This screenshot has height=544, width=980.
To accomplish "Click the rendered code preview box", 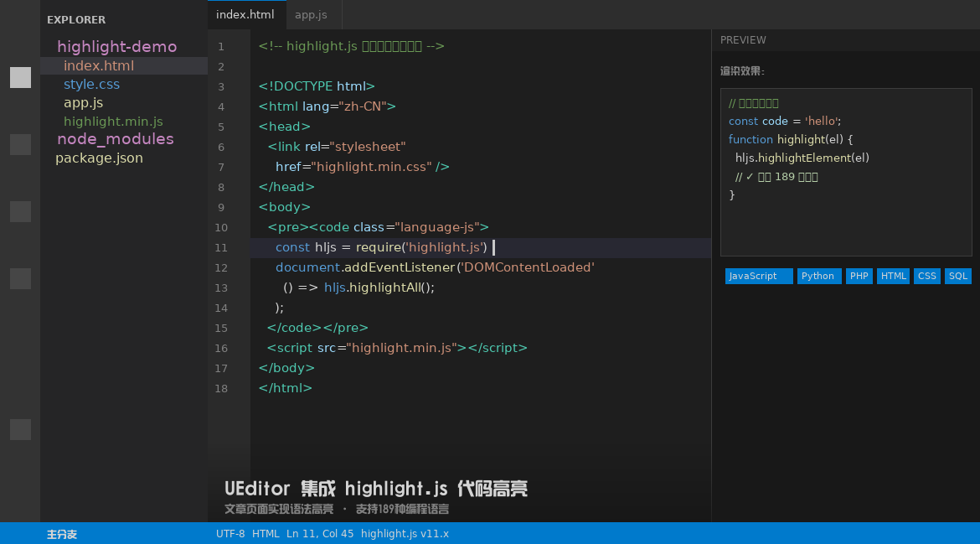I will tap(846, 172).
